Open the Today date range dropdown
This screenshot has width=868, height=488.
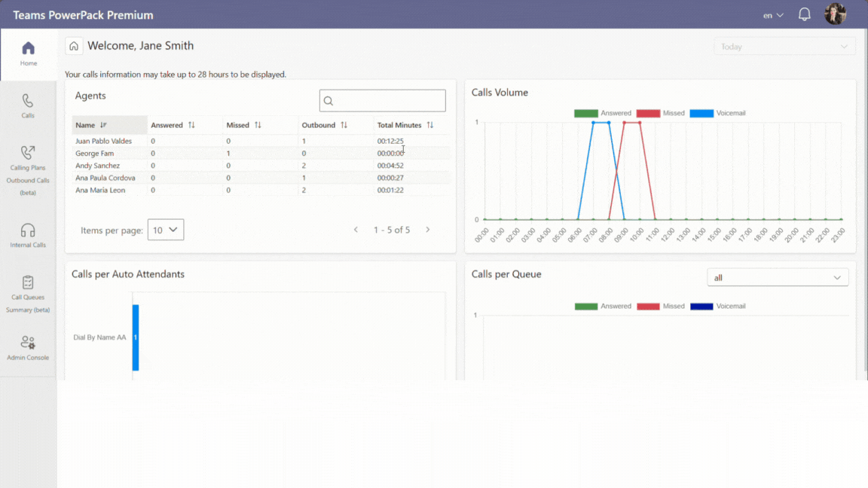[x=784, y=47]
